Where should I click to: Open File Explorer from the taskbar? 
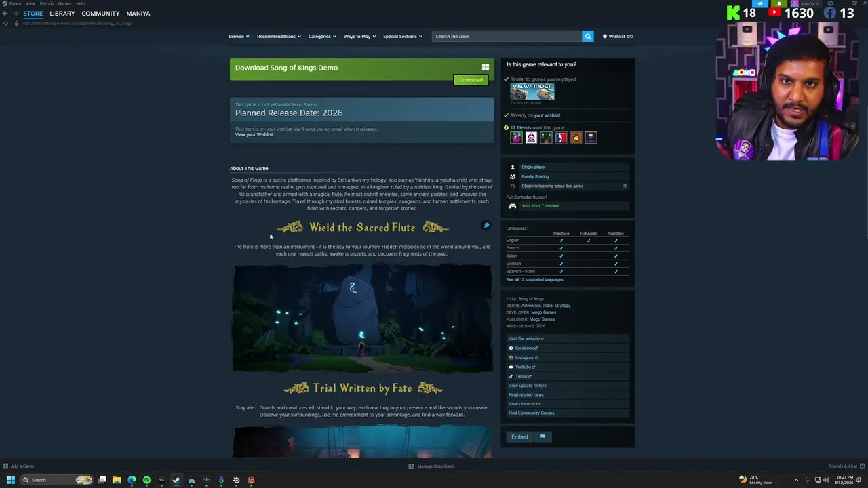pyautogui.click(x=117, y=480)
